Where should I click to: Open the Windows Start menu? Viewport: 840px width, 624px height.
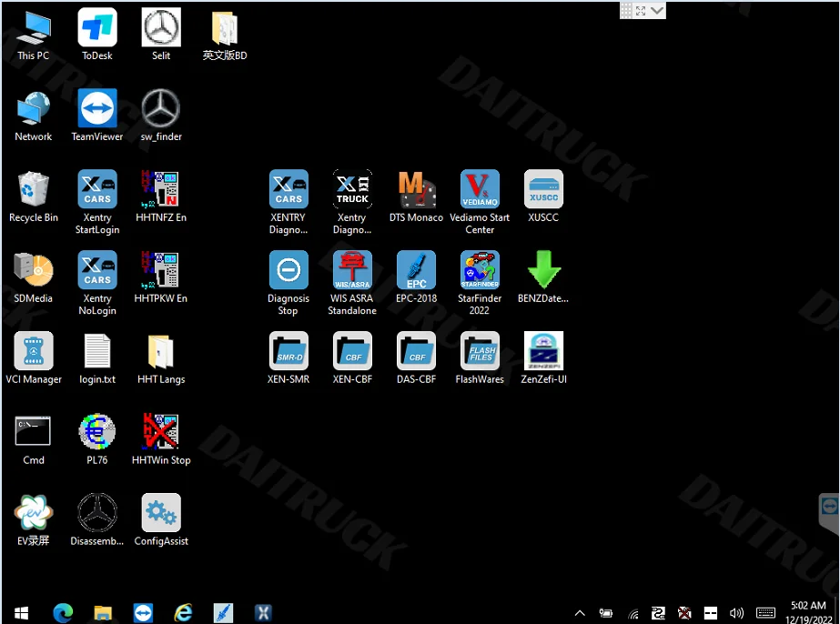[x=21, y=612]
